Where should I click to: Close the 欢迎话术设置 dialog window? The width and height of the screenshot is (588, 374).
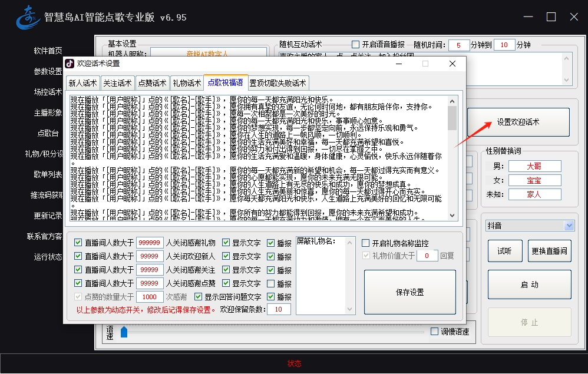point(452,64)
